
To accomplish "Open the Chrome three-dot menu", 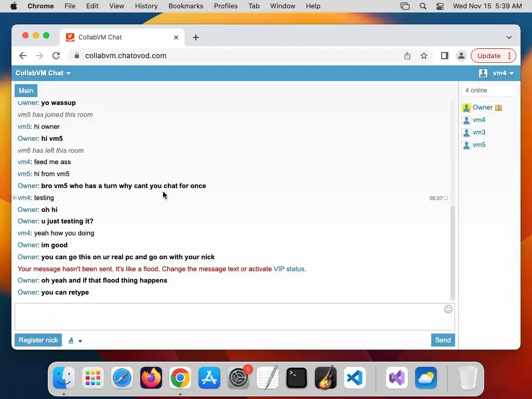I will coord(509,56).
